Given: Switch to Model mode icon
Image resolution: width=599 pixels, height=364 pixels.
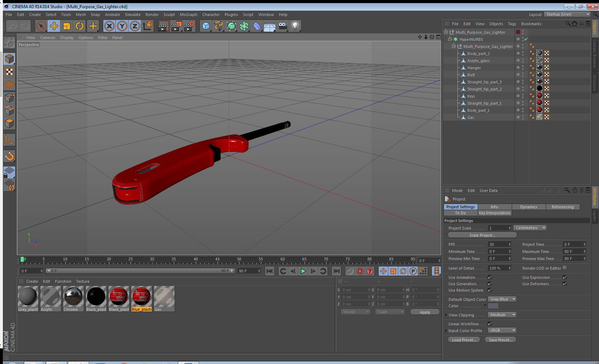Looking at the screenshot, I should (x=9, y=59).
